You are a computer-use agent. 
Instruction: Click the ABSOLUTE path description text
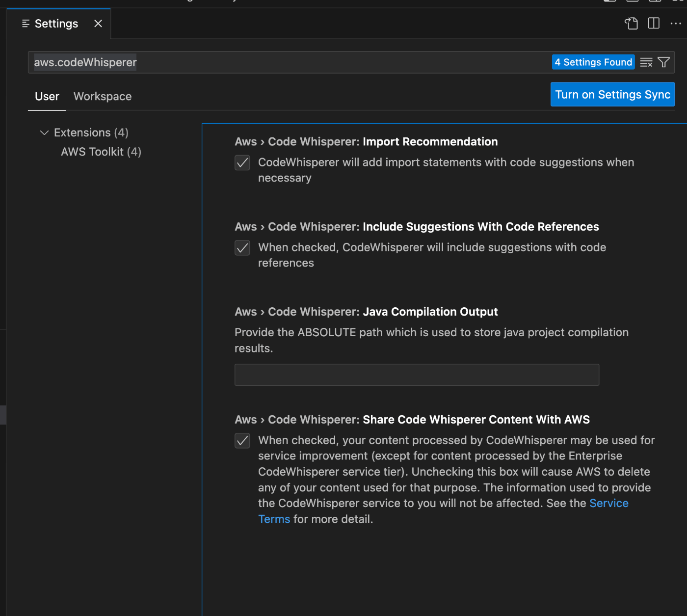tap(431, 340)
